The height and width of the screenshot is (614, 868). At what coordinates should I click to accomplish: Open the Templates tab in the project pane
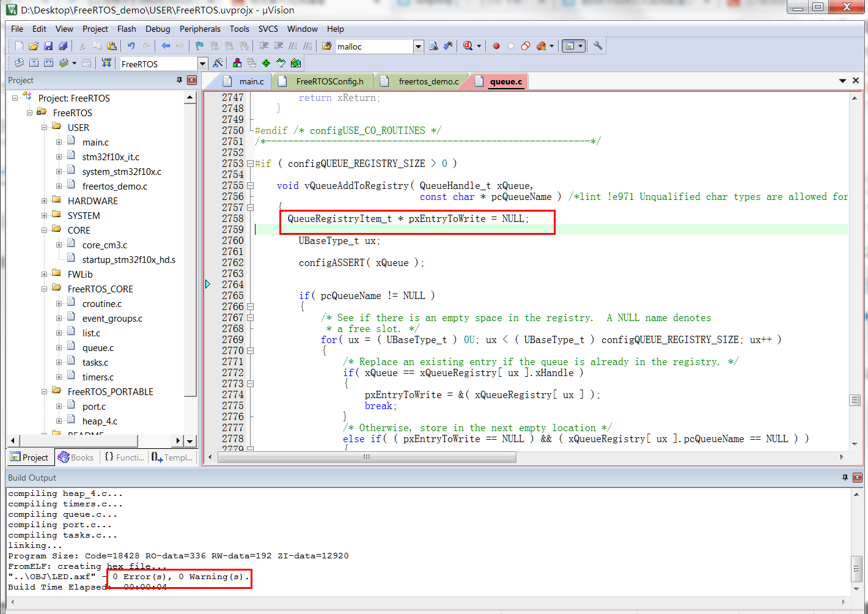pos(172,457)
